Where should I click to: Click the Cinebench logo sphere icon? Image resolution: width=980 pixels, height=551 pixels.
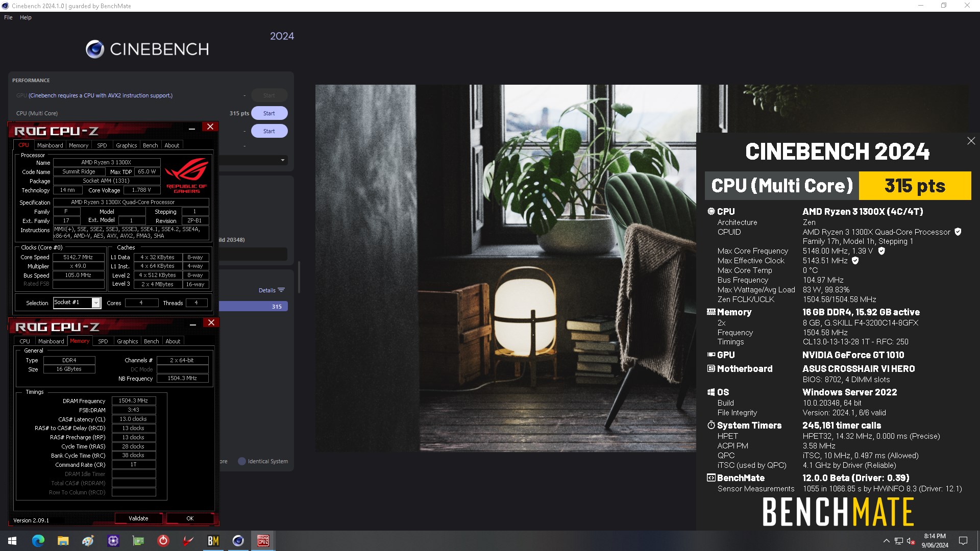[x=95, y=49]
